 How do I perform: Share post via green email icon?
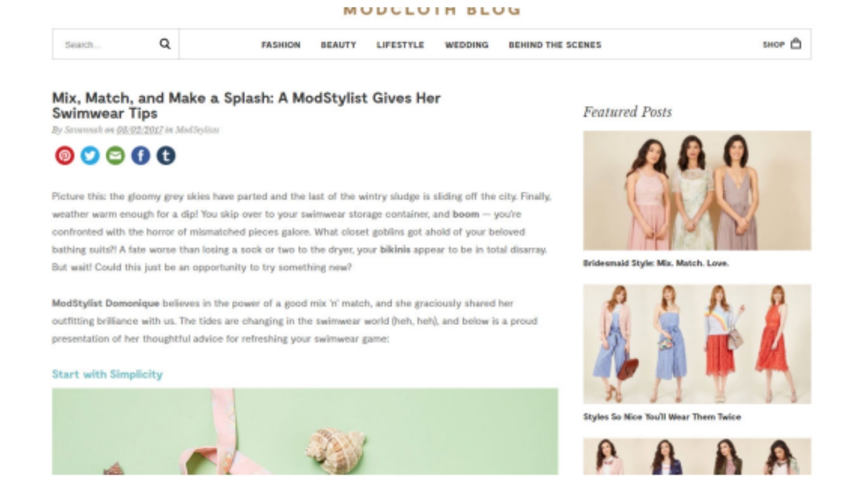(115, 156)
